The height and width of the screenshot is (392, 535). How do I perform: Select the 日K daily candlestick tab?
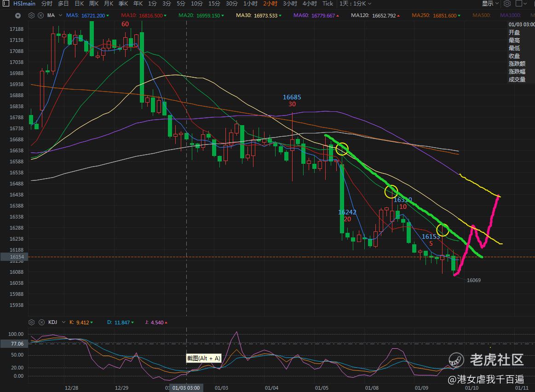pyautogui.click(x=79, y=4)
